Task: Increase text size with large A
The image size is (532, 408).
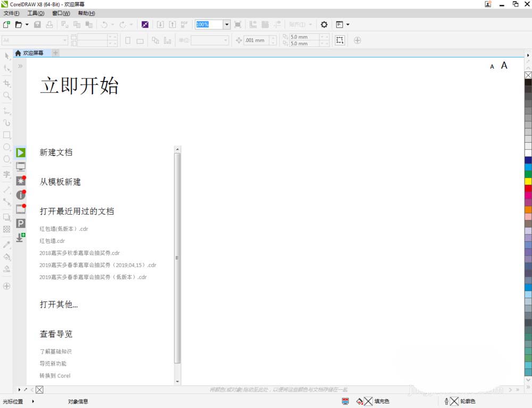Action: (504, 65)
